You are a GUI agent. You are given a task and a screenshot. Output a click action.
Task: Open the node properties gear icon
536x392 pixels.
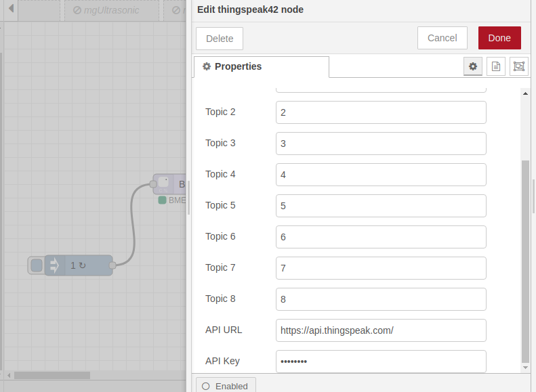pyautogui.click(x=473, y=66)
